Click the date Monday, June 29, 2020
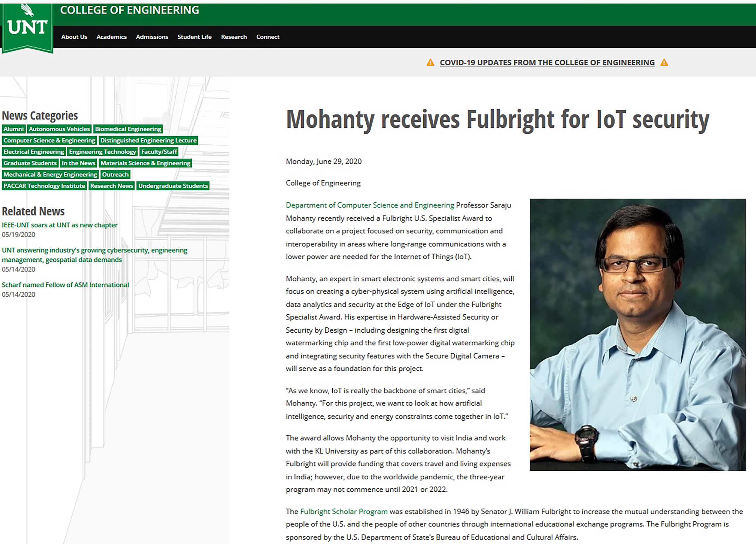This screenshot has height=544, width=756. 324,162
